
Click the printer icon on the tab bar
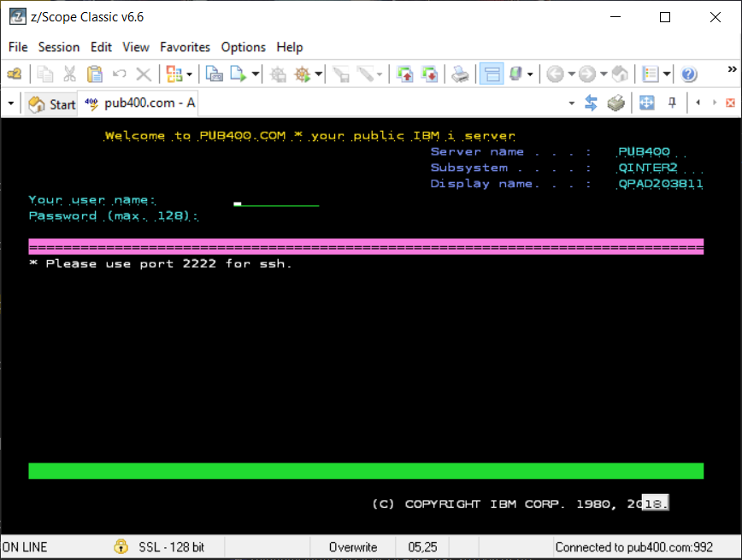[615, 103]
